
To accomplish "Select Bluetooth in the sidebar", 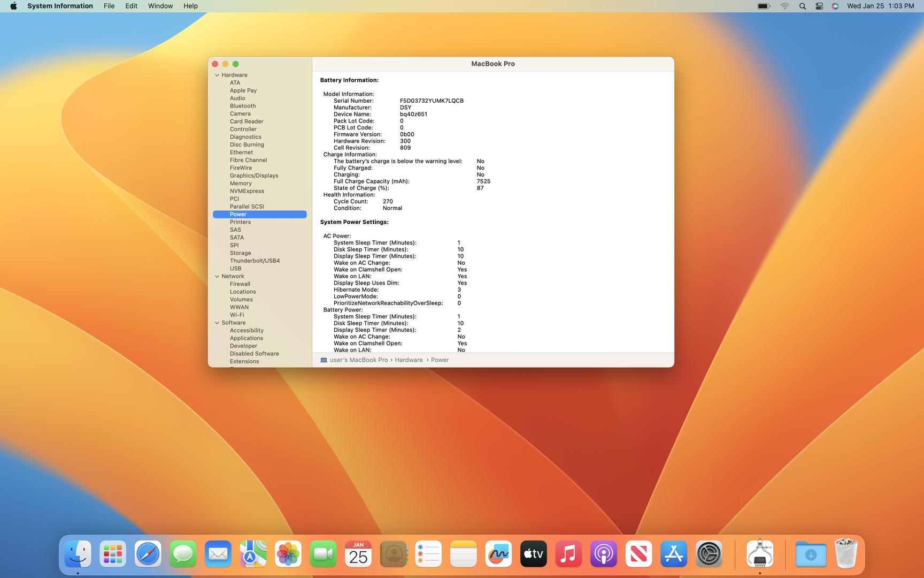I will [243, 106].
